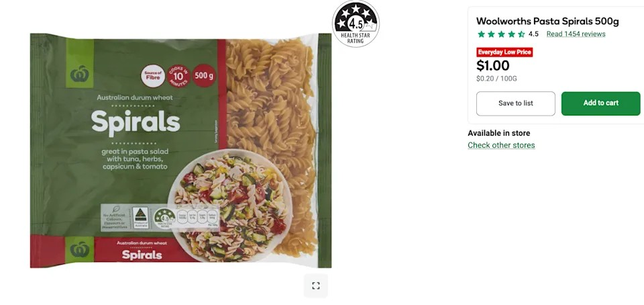Save the product to a list
This screenshot has height=305, width=644.
(515, 103)
